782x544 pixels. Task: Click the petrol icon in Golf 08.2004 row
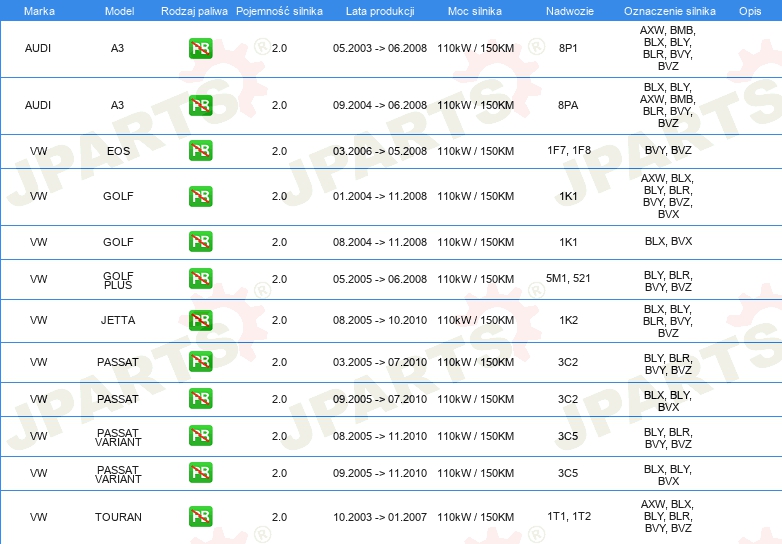(200, 241)
